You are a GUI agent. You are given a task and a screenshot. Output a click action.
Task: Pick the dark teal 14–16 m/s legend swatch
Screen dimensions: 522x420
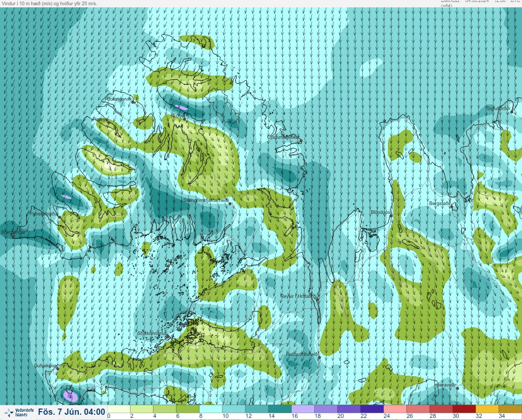280,409
